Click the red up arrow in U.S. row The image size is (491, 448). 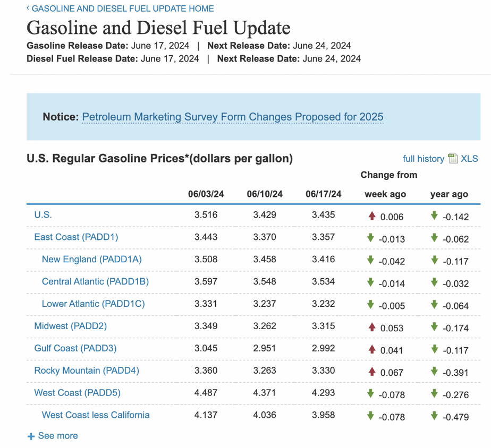click(372, 216)
